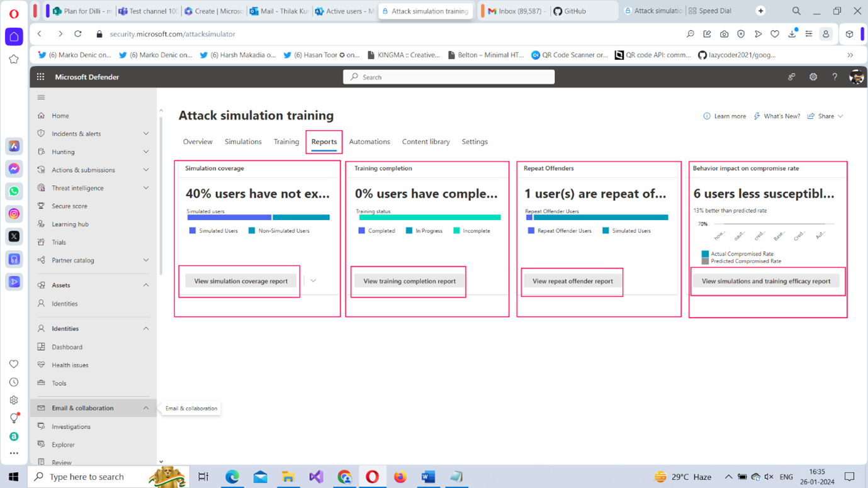
Task: Open WhatsApp from the Opera sidebar
Action: point(14,191)
